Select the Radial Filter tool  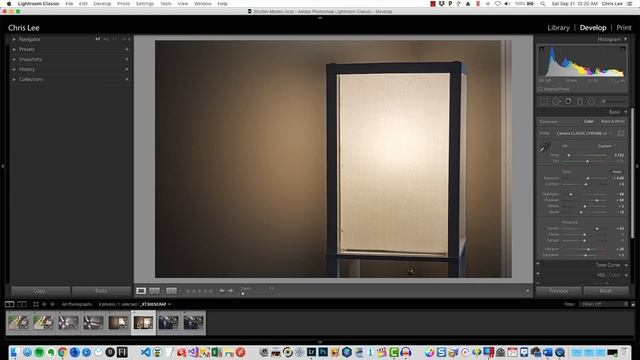coord(591,101)
